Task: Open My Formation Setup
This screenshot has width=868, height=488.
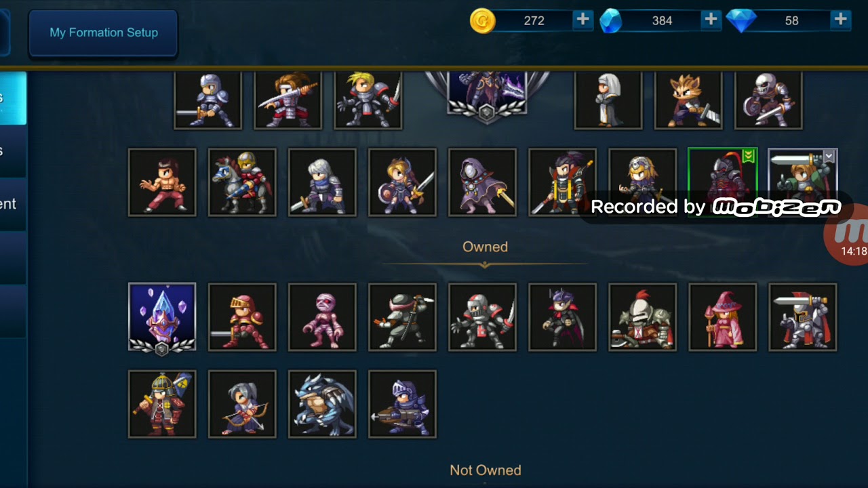Action: click(103, 33)
